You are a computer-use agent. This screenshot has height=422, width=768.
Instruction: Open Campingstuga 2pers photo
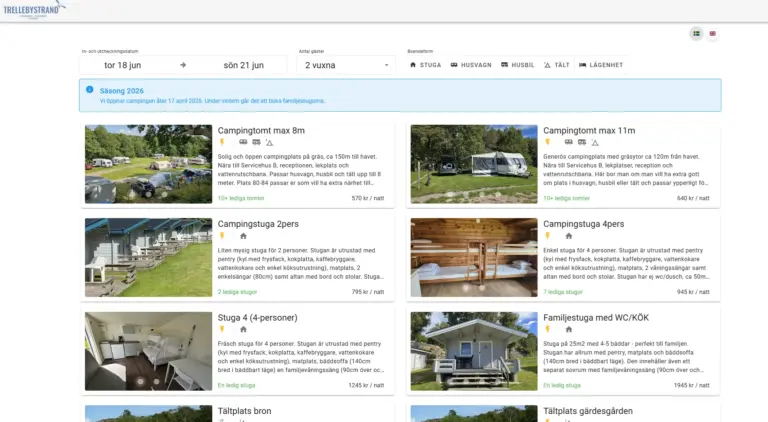148,258
